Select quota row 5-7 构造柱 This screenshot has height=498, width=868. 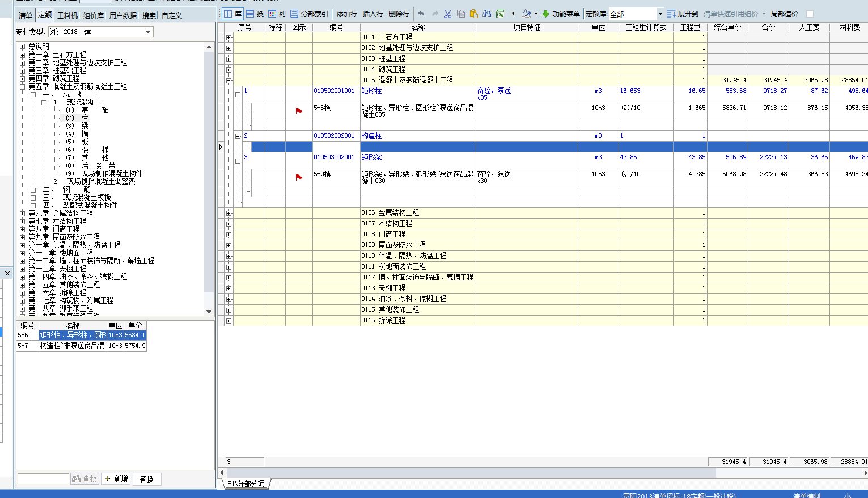81,346
